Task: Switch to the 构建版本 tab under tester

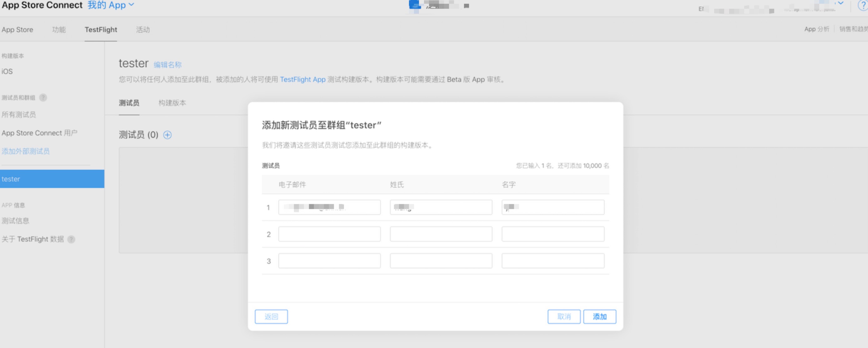Action: 172,103
